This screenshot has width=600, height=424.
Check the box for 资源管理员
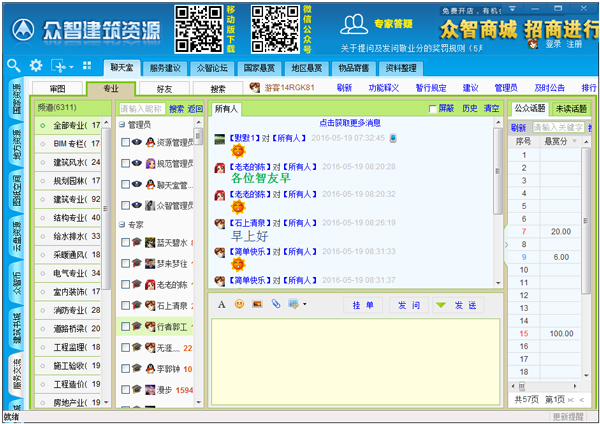(125, 142)
